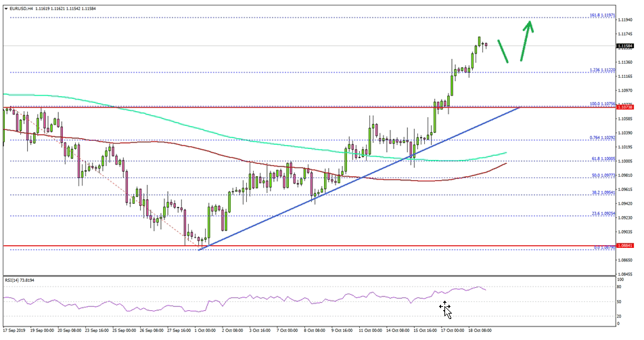Click the current price tag 1.11584
The height and width of the screenshot is (340, 644).
[625, 46]
